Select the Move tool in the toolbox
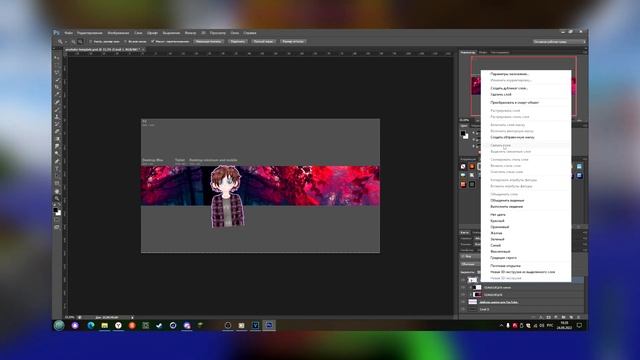 (57, 58)
